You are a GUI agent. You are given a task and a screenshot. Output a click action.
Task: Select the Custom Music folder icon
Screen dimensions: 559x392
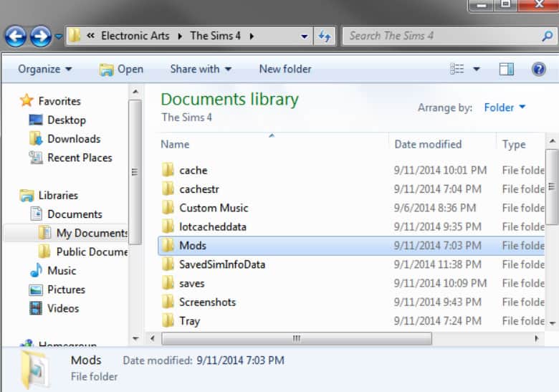pos(168,208)
